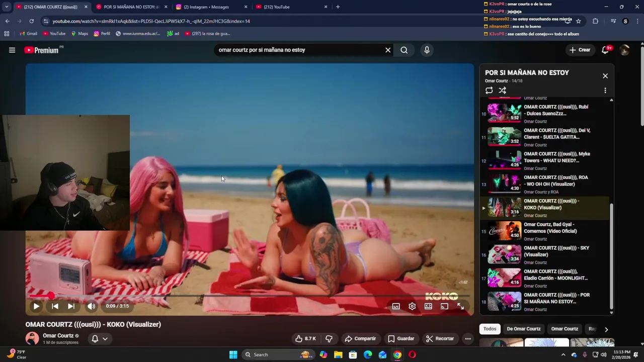Viewport: 644px width, 362px height.
Task: Toggle playlist shuffle
Action: point(502,90)
